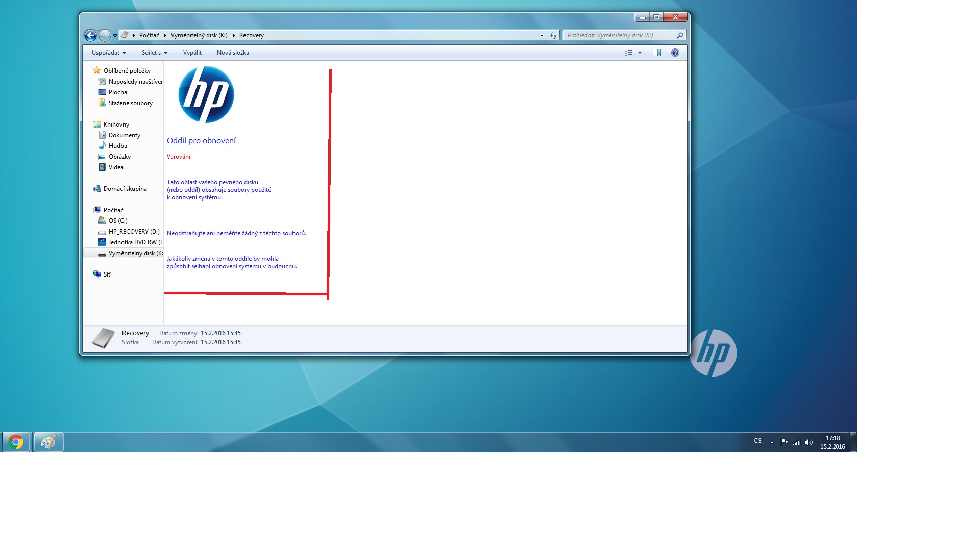Open the Paint app on the taskbar
Viewport: 980px width, 551px height.
click(48, 442)
